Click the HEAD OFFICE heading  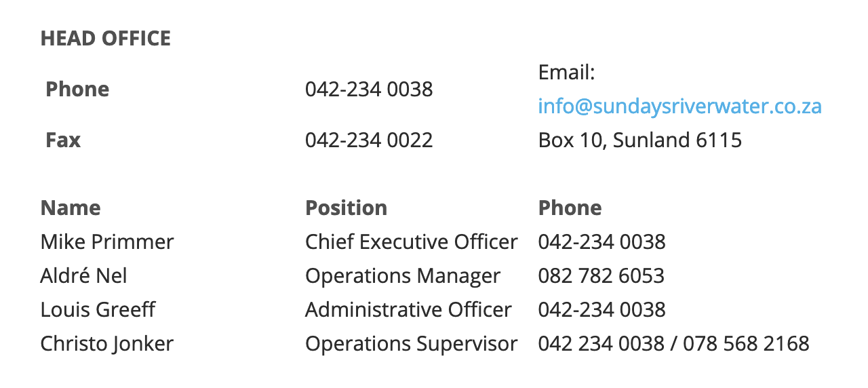(x=106, y=39)
